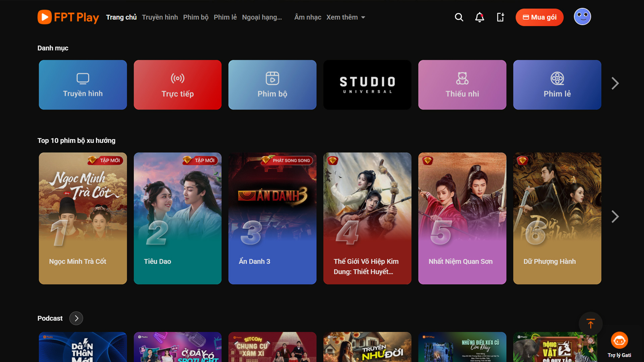The image size is (644, 362).
Task: Expand Podcast section with arrow button
Action: (x=76, y=318)
